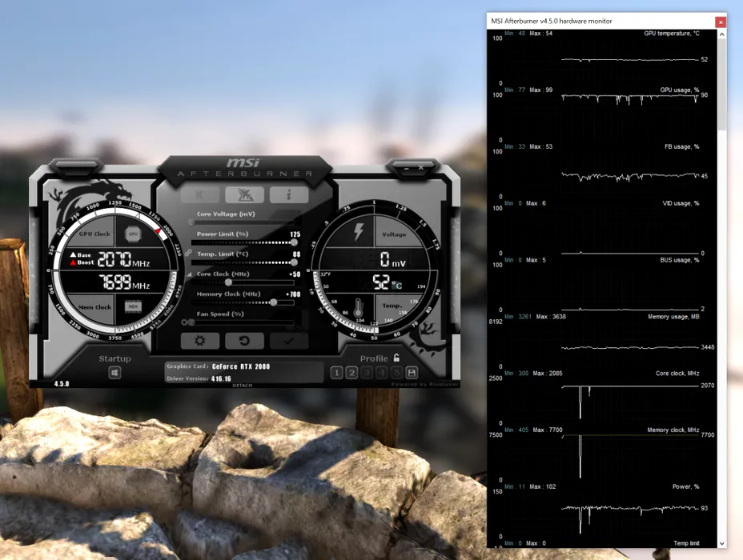Click the MSI dragon OC Scanner icon

244,194
